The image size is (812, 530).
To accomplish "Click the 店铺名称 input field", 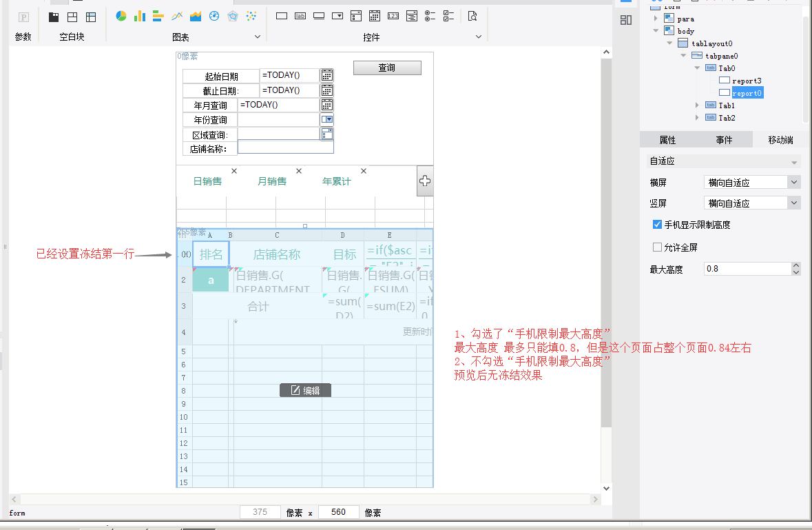I will point(285,147).
